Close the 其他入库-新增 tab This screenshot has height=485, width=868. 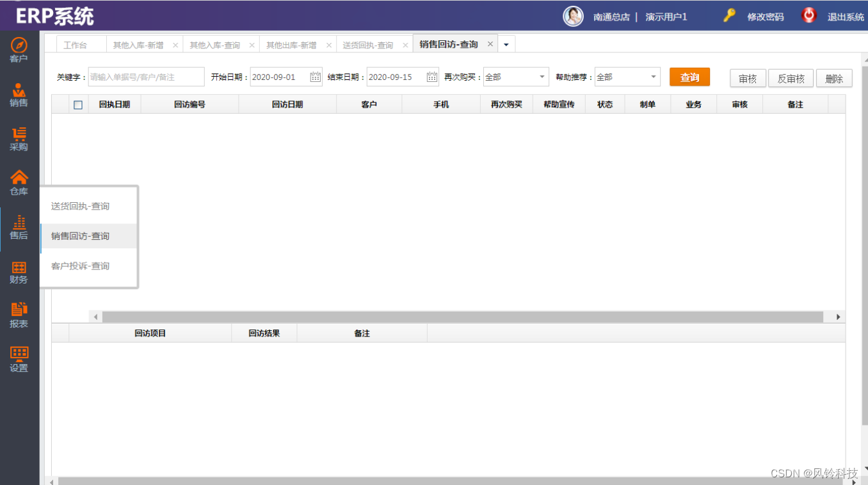(175, 45)
